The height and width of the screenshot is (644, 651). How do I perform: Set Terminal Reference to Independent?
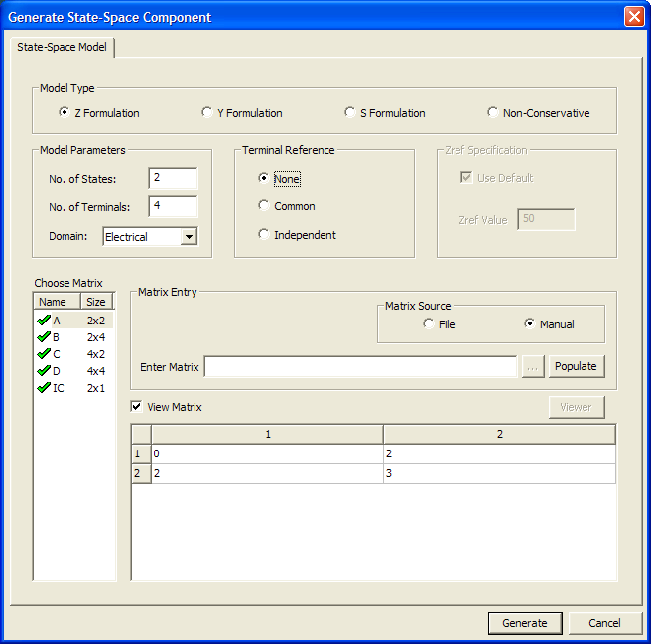click(x=264, y=235)
